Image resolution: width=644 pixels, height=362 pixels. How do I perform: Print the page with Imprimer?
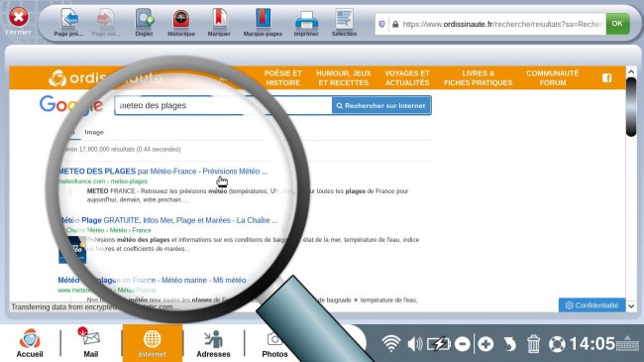pos(306,22)
